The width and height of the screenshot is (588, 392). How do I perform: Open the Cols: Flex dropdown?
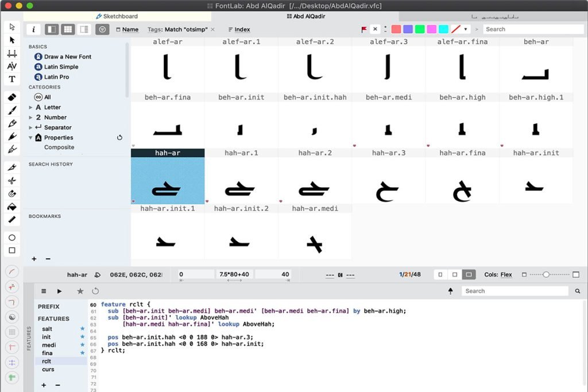tap(506, 275)
